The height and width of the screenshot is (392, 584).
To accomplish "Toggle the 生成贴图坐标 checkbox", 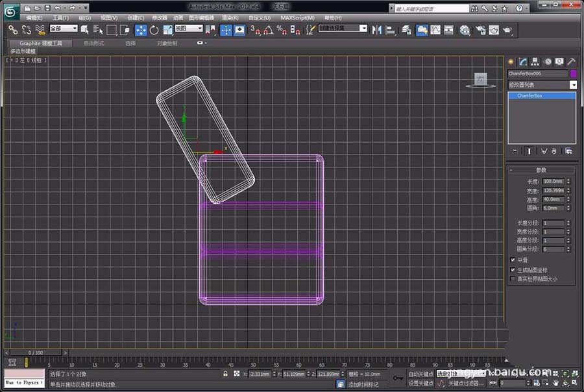I will (x=513, y=269).
